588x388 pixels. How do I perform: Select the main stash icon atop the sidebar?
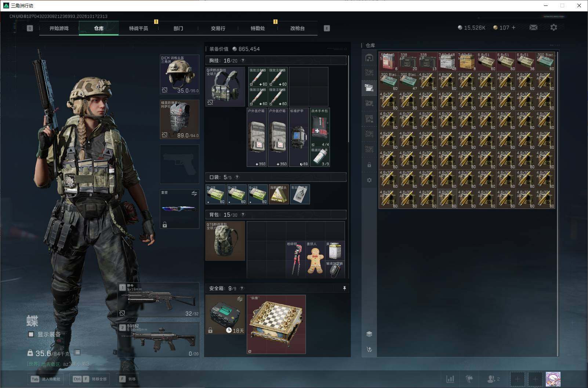369,58
